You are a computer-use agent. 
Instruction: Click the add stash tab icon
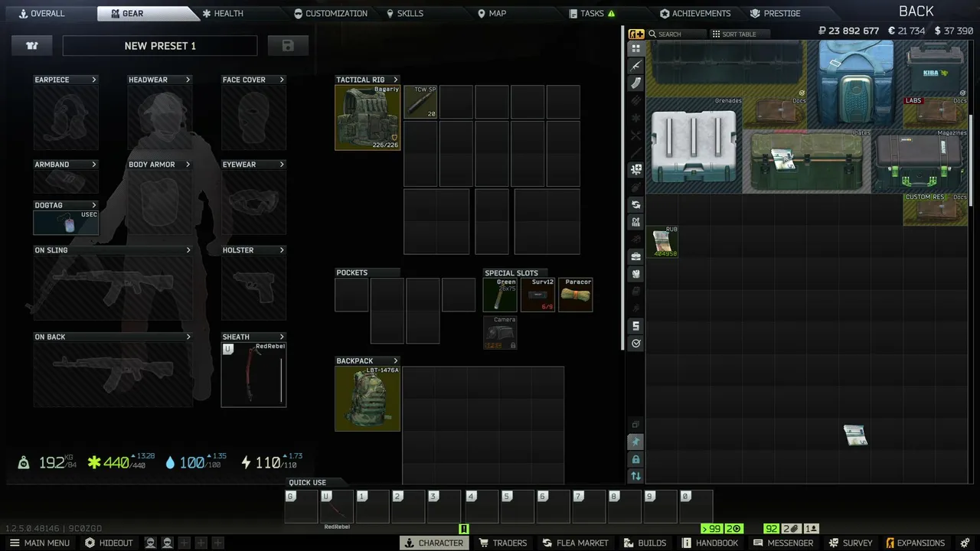pos(636,34)
